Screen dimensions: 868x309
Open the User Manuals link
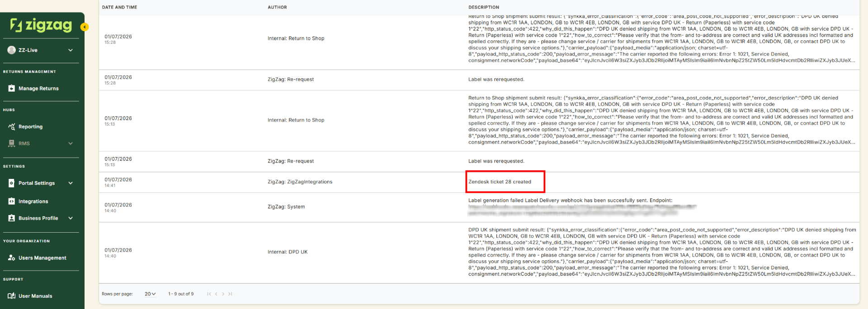point(35,296)
